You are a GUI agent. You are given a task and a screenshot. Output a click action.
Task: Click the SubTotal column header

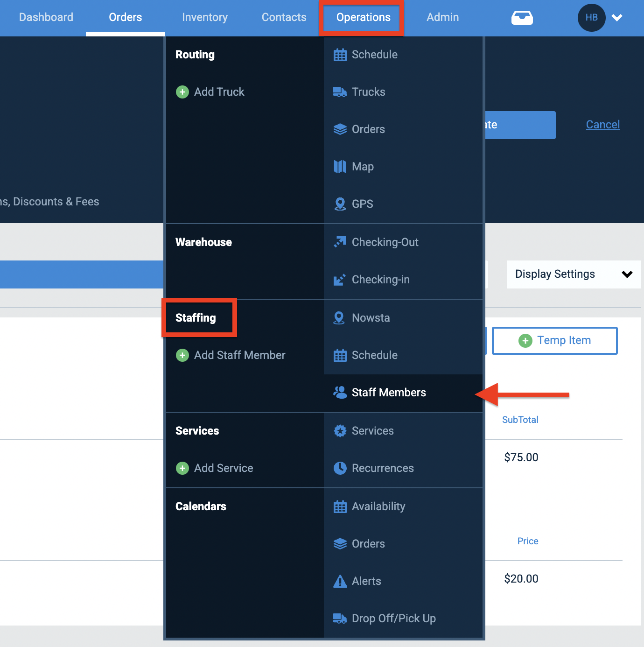pyautogui.click(x=520, y=420)
